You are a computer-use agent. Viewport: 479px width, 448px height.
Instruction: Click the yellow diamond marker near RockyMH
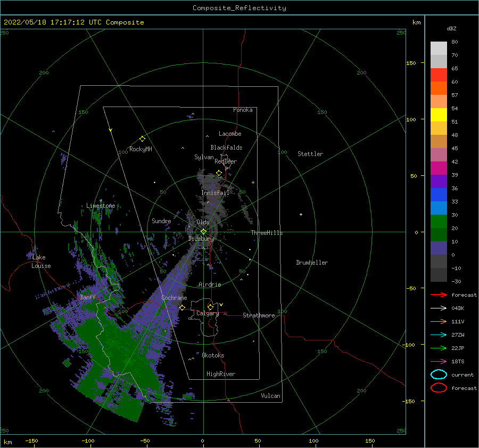point(142,139)
